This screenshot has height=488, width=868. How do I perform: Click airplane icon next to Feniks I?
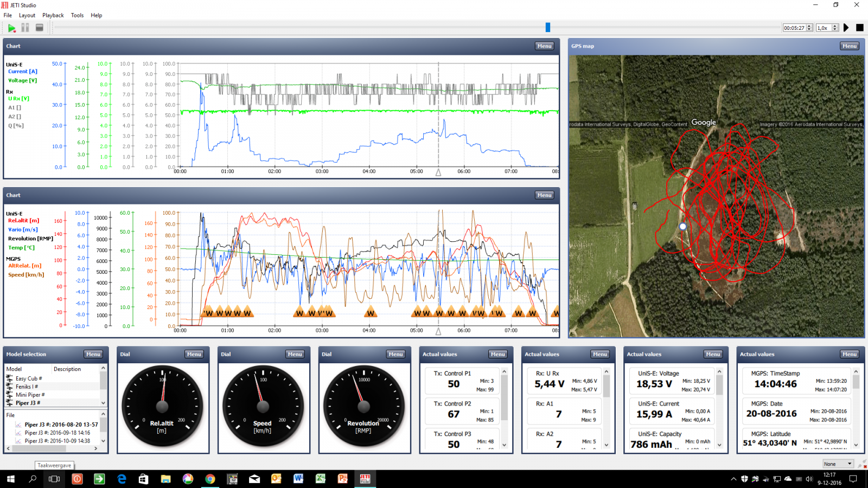[x=9, y=387]
